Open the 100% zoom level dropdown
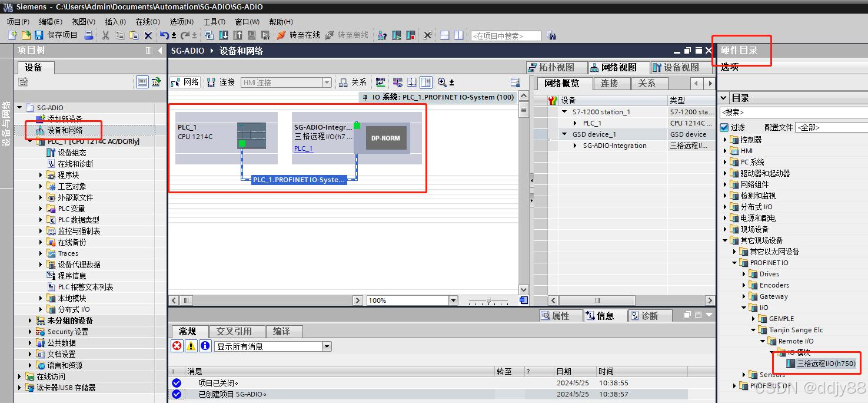 (453, 300)
